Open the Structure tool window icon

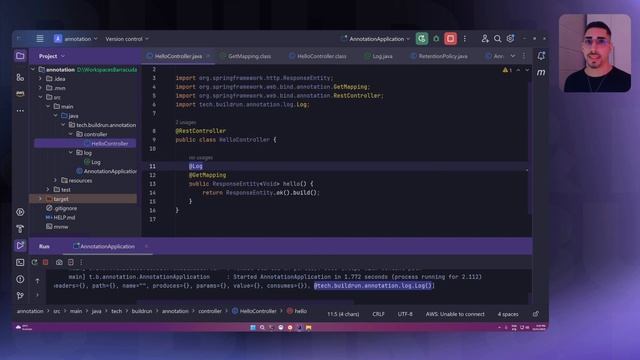[x=20, y=77]
